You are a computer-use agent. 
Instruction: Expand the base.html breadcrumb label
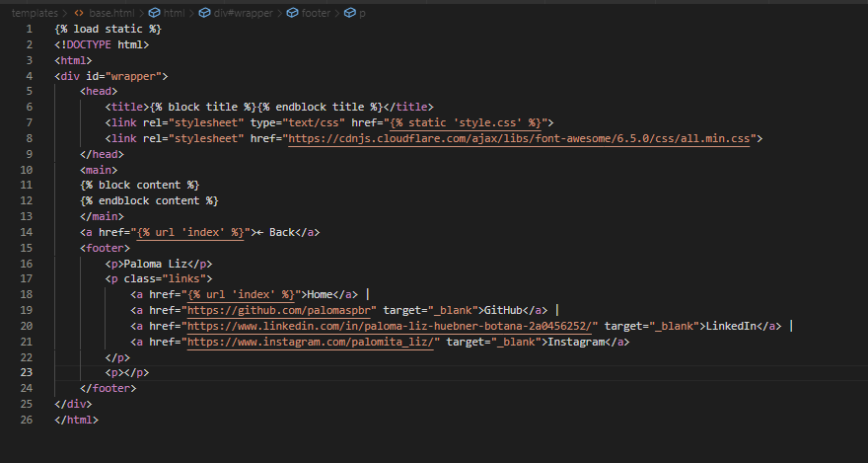111,13
